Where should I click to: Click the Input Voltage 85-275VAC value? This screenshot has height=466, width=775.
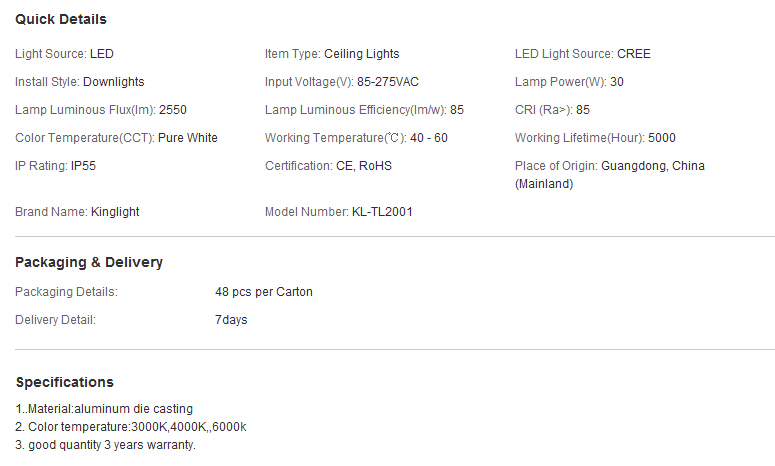pos(388,82)
